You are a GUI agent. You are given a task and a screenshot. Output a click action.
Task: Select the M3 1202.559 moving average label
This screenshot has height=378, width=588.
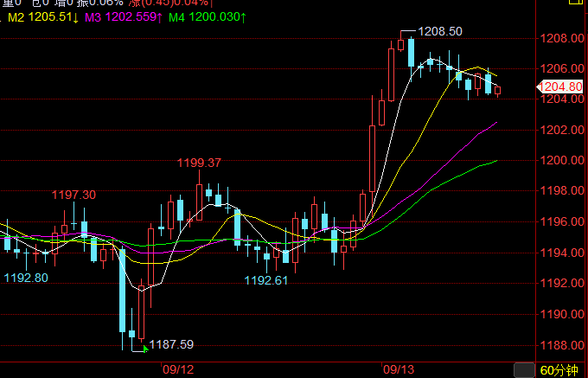click(x=124, y=17)
